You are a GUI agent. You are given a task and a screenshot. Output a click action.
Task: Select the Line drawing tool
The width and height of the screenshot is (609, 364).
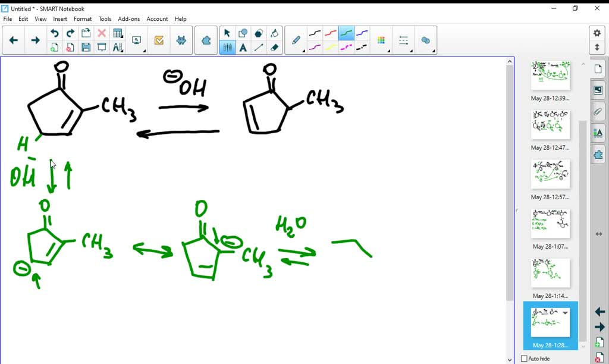coord(259,47)
